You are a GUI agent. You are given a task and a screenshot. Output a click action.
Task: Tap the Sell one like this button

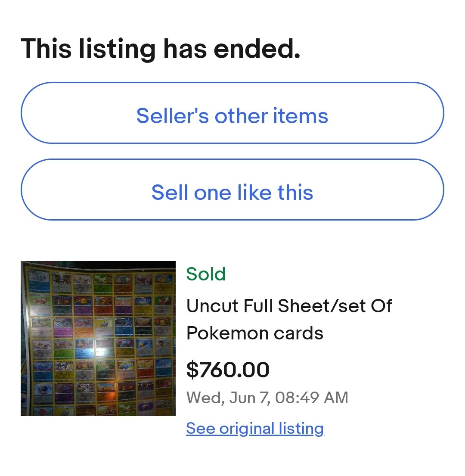click(232, 190)
